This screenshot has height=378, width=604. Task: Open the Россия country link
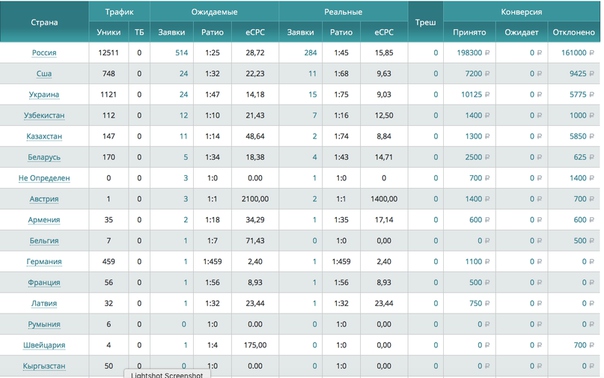pos(44,53)
